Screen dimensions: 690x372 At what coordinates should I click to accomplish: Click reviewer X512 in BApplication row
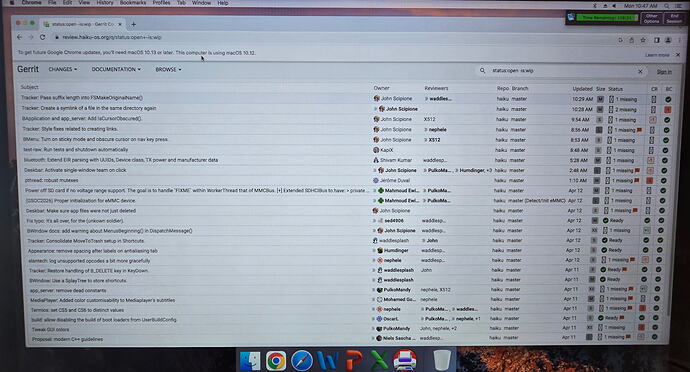point(429,119)
